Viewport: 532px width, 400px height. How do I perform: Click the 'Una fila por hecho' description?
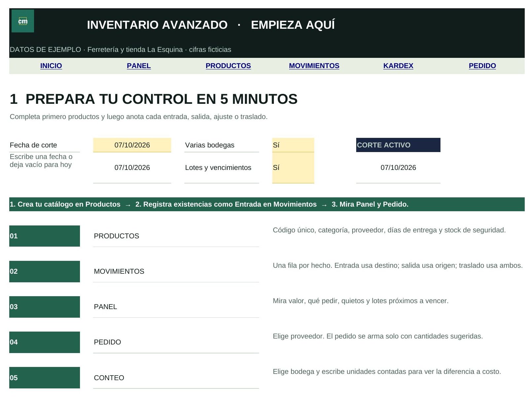coord(398,265)
